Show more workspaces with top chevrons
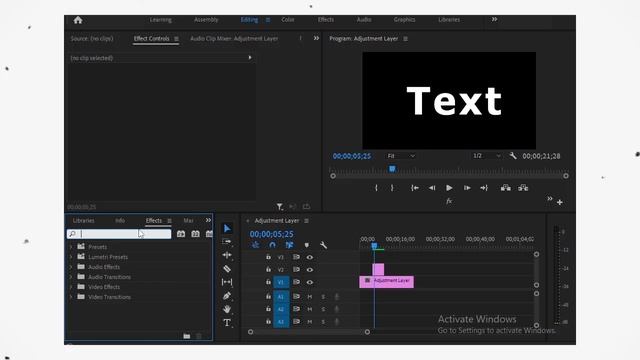Viewport: 640px width, 360px height. point(494,19)
